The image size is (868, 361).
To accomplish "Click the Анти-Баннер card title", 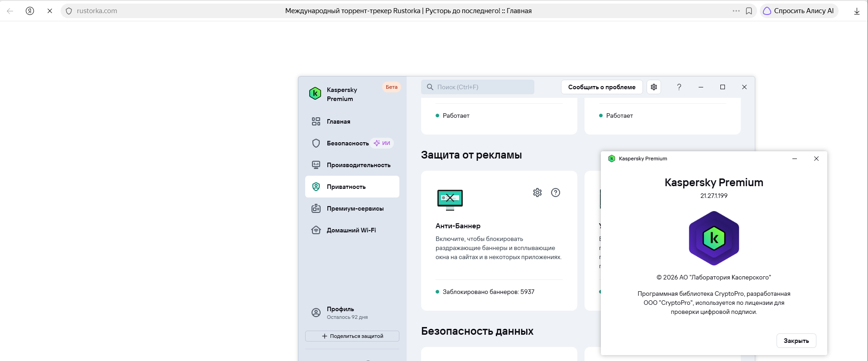I will tap(458, 226).
